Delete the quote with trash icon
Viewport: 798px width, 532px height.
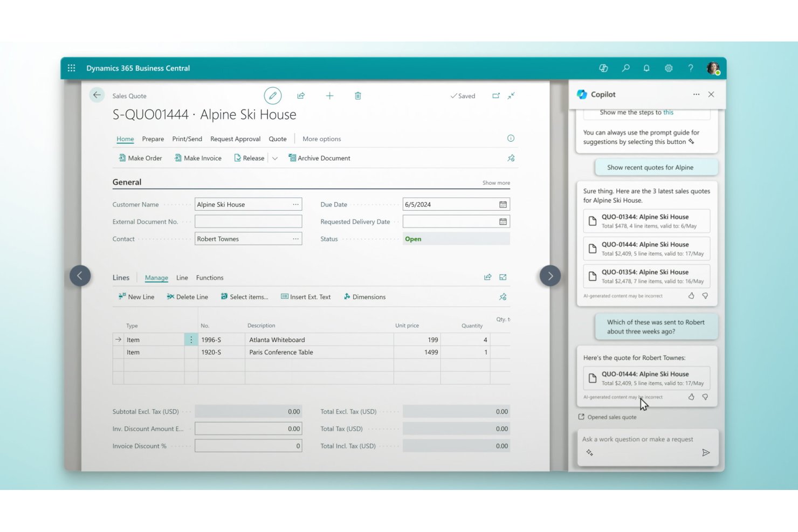358,95
